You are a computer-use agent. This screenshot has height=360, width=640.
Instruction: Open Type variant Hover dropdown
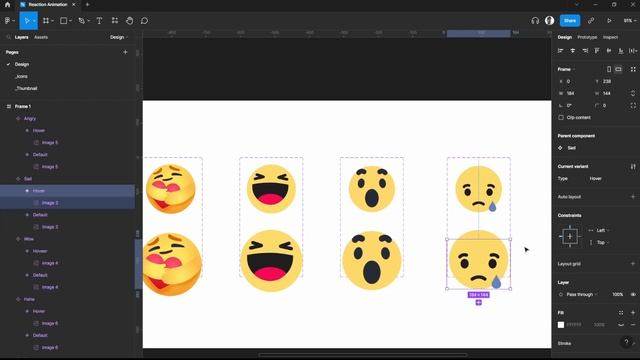pos(596,178)
